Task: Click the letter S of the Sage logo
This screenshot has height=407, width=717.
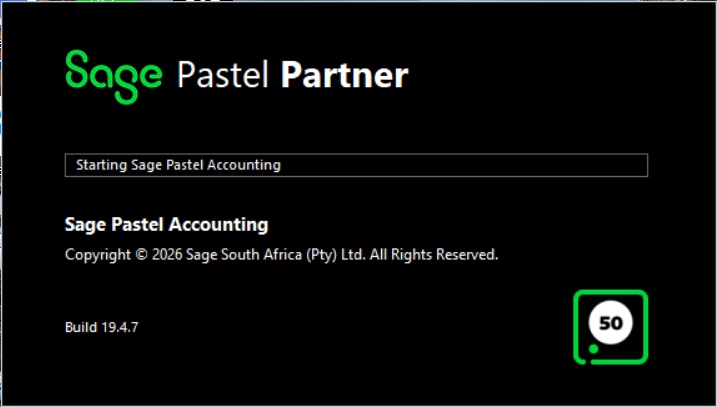Action: (78, 71)
